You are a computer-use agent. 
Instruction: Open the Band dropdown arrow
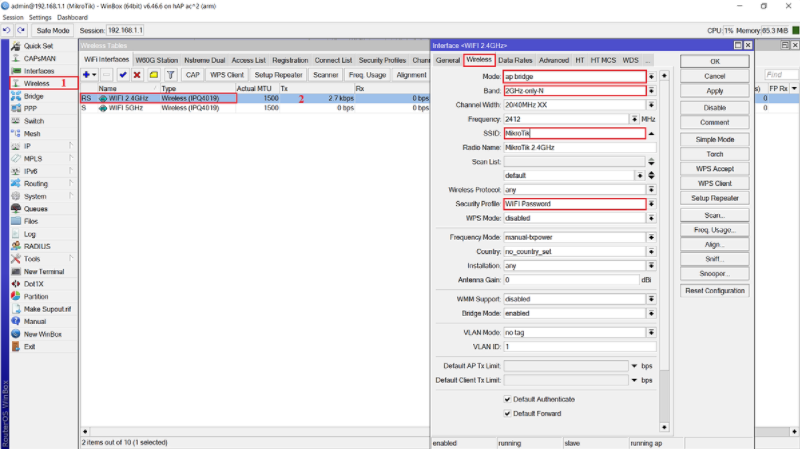(652, 90)
